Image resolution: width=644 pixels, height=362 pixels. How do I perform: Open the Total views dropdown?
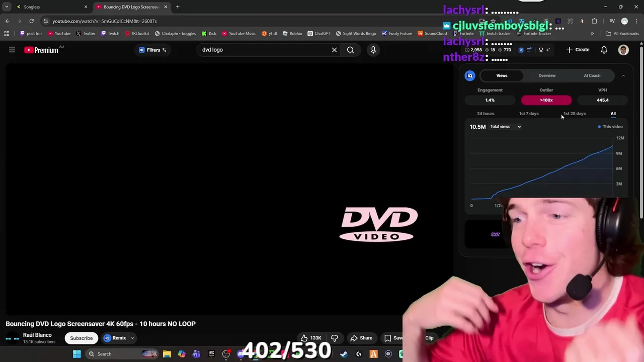click(506, 127)
